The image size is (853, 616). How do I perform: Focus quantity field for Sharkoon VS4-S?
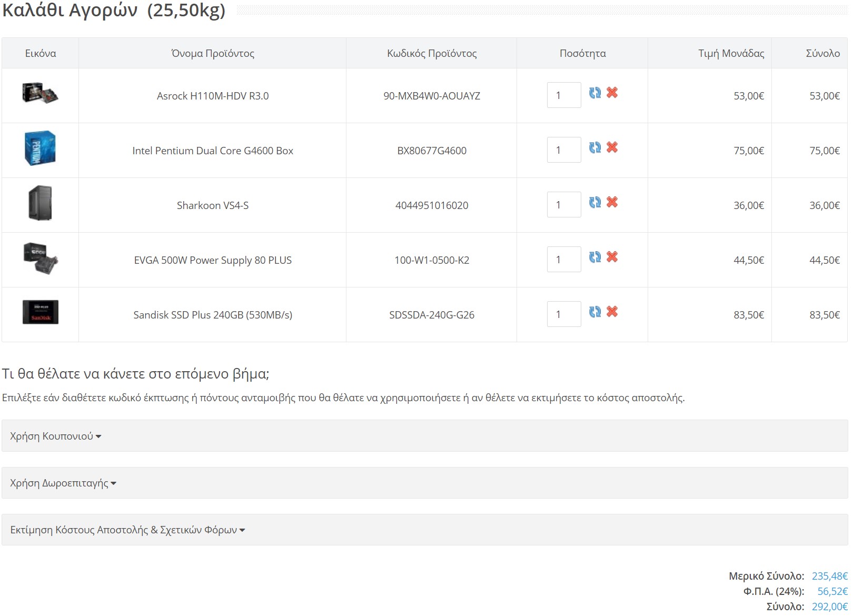pyautogui.click(x=564, y=205)
